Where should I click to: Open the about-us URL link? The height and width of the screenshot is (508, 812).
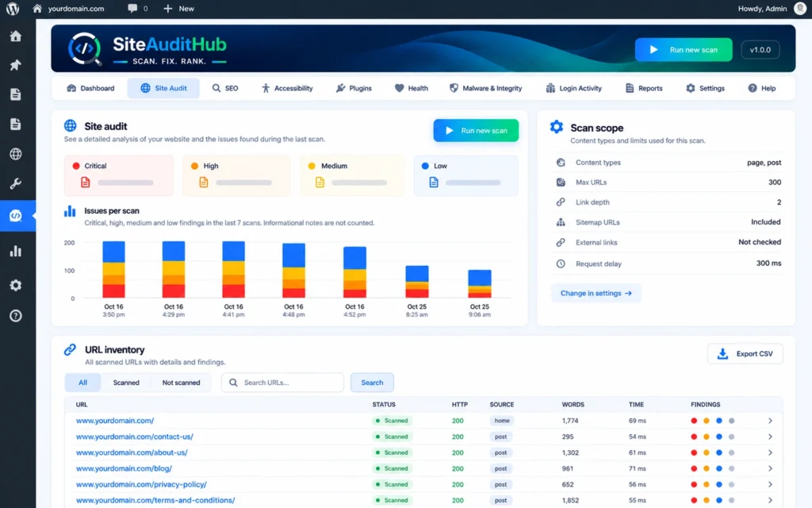point(132,452)
